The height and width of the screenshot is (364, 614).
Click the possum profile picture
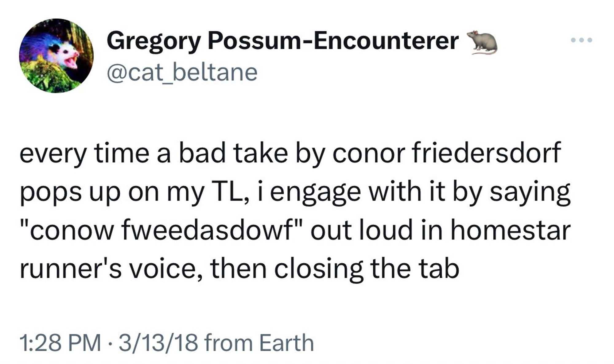tap(56, 56)
